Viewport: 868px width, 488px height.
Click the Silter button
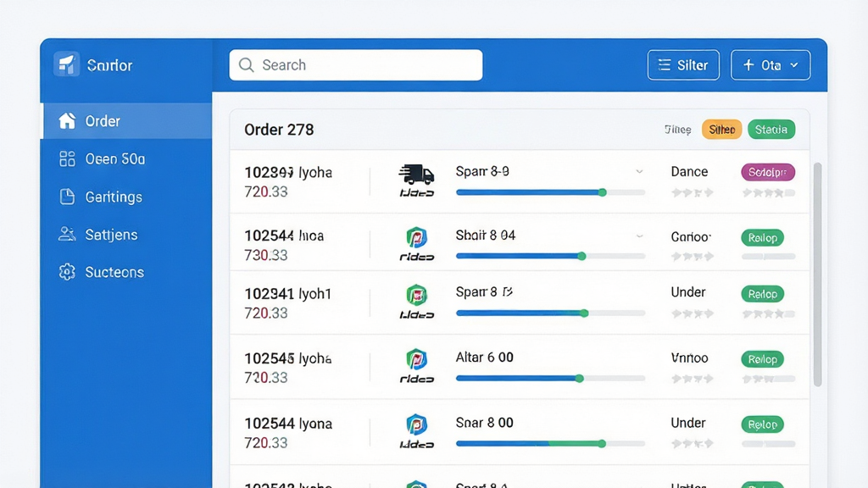(684, 65)
